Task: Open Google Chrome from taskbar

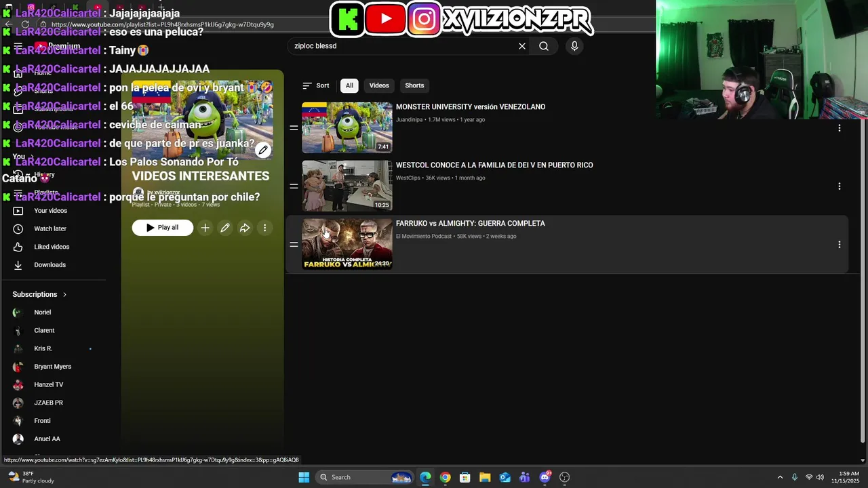Action: (x=445, y=477)
